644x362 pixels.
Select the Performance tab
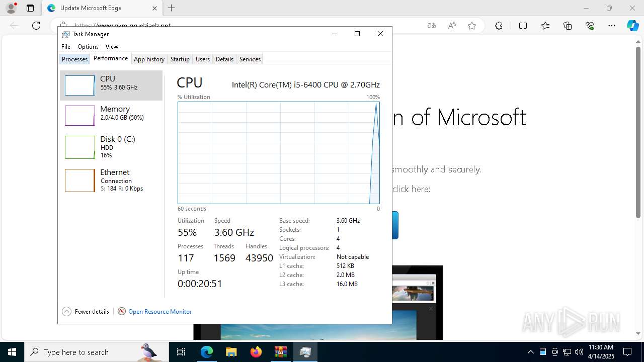[111, 58]
